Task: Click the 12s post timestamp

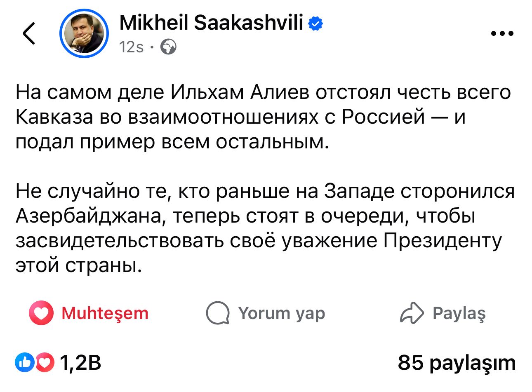Action: (131, 47)
